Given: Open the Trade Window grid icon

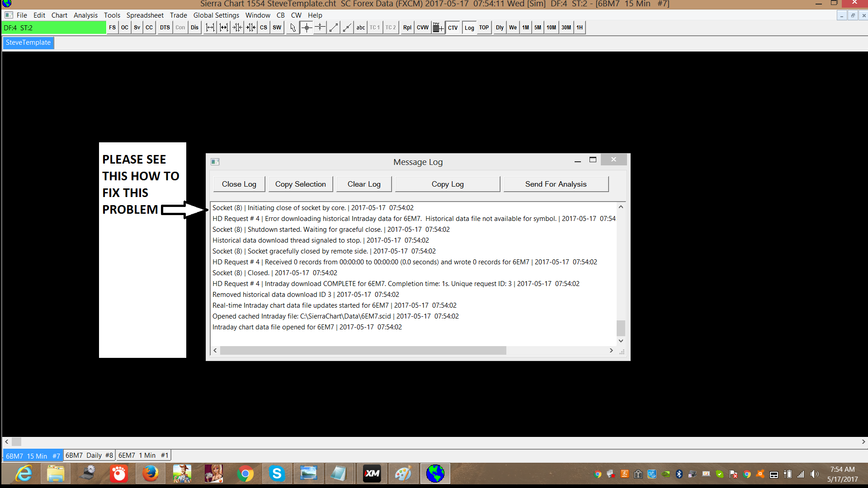Looking at the screenshot, I should pos(437,28).
